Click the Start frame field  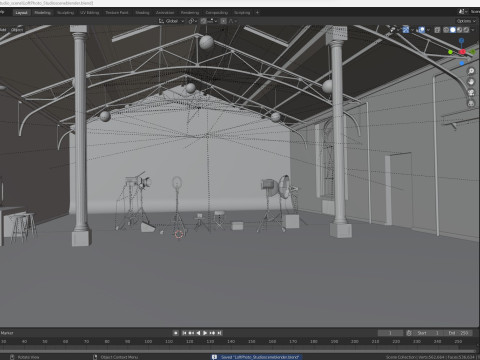pyautogui.click(x=429, y=333)
